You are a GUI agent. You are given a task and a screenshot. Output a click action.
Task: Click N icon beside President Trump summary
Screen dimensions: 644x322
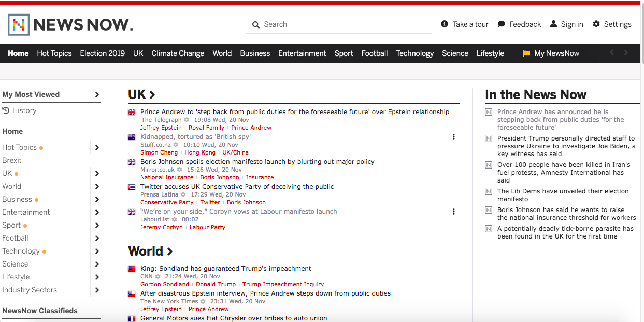(488, 138)
